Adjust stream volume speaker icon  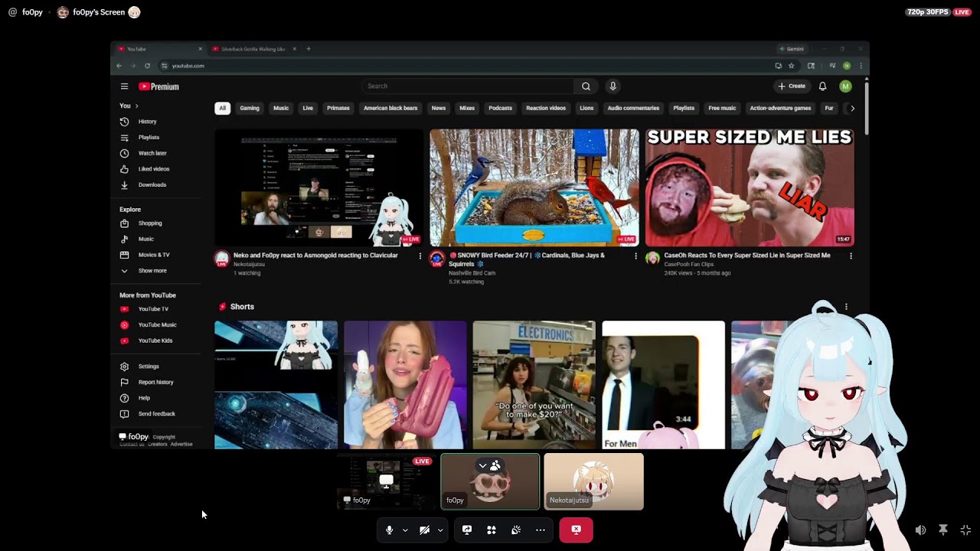click(x=920, y=530)
